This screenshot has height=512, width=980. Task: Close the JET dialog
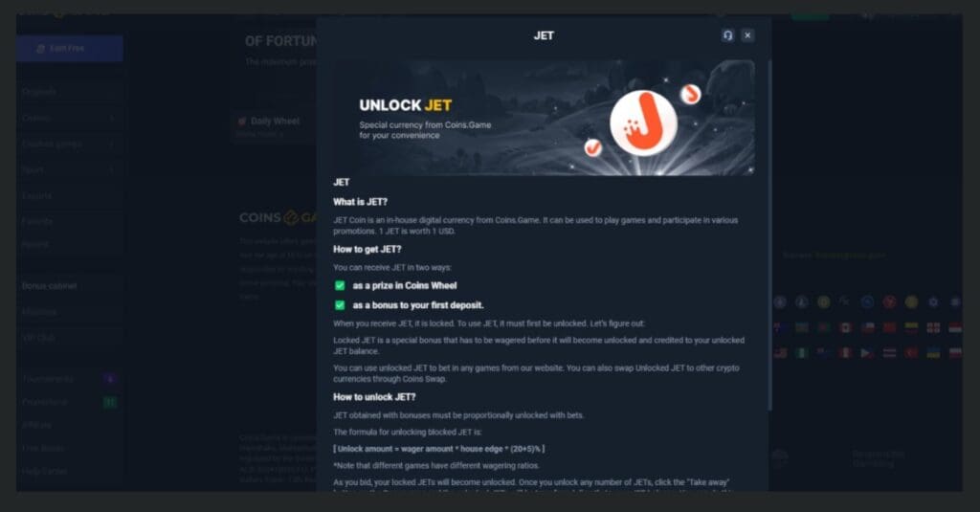pos(747,35)
